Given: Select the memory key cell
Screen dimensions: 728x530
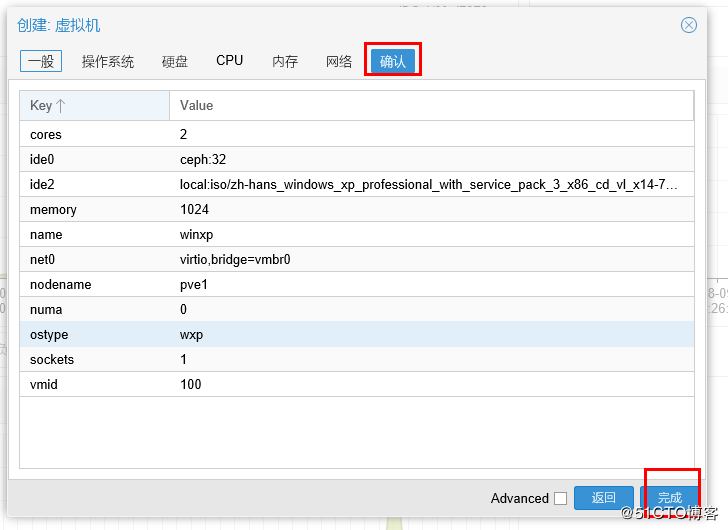Looking at the screenshot, I should (x=95, y=210).
